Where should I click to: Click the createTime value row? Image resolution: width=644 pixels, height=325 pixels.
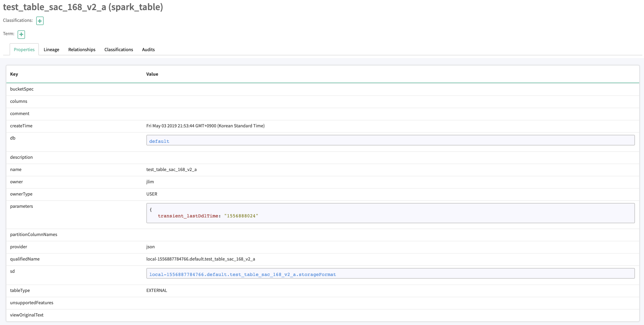click(x=205, y=125)
